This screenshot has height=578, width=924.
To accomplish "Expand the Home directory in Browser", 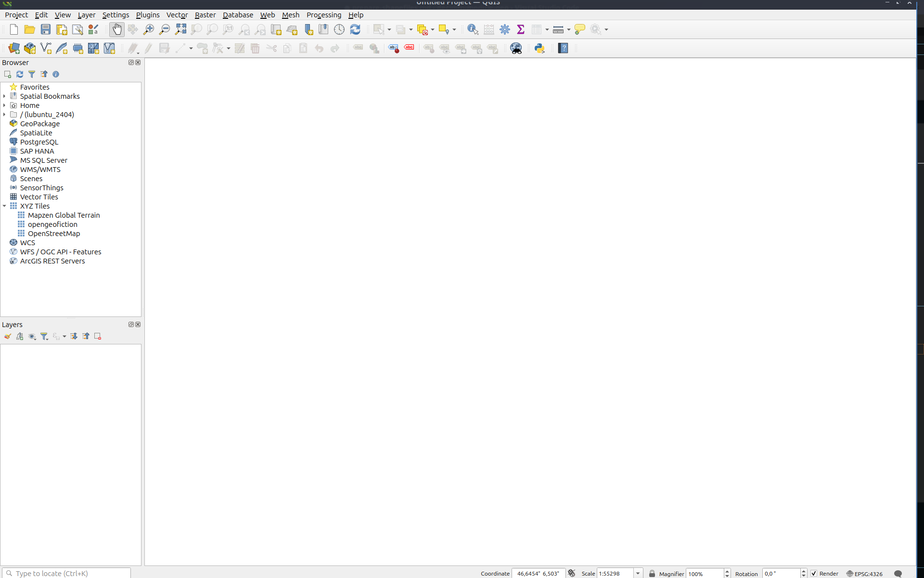I will pos(5,105).
